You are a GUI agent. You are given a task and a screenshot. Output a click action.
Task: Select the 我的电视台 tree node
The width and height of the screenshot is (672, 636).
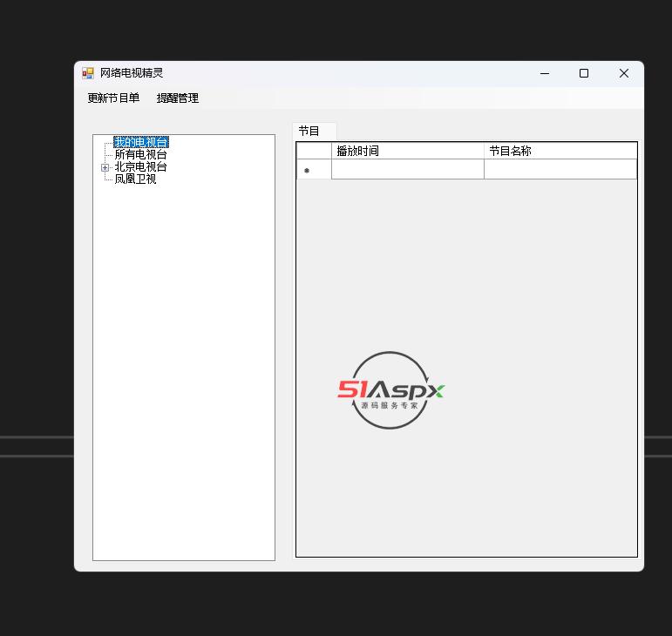(141, 142)
